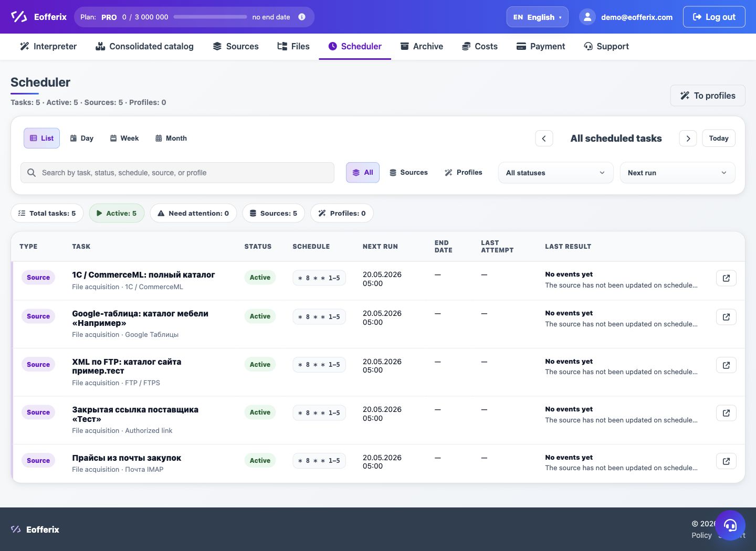Switch to Day view

(x=82, y=138)
